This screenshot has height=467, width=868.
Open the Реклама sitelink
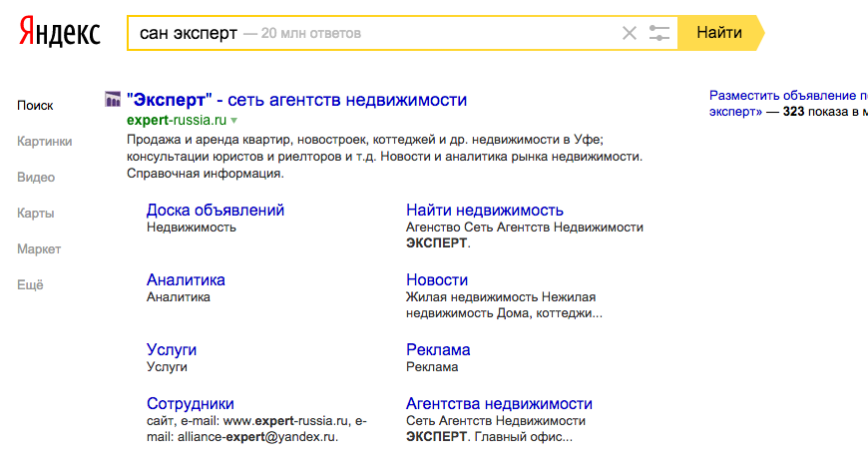438,349
